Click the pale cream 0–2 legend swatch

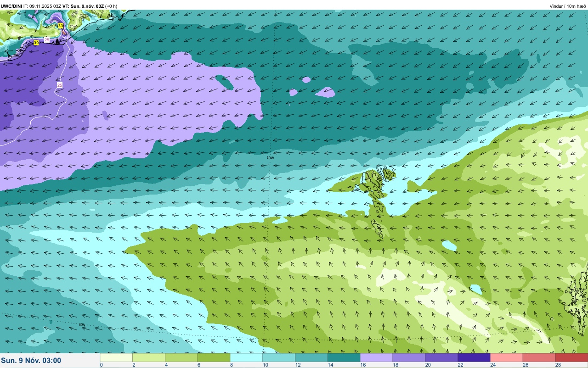[x=116, y=357]
